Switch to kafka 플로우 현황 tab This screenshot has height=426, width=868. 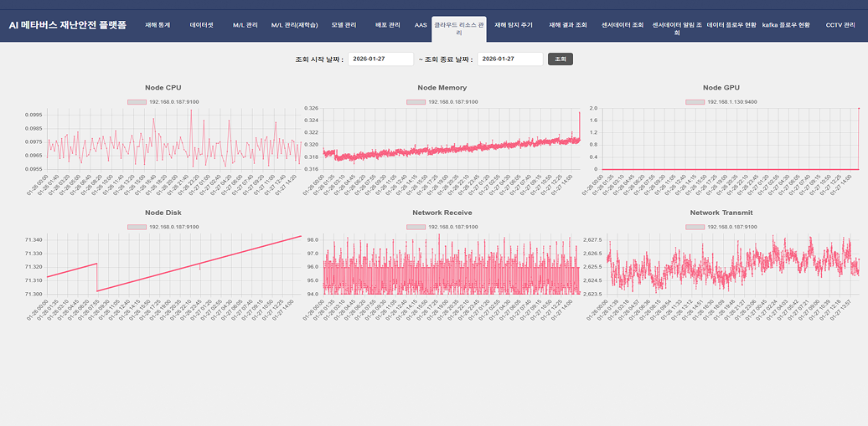[x=786, y=25]
